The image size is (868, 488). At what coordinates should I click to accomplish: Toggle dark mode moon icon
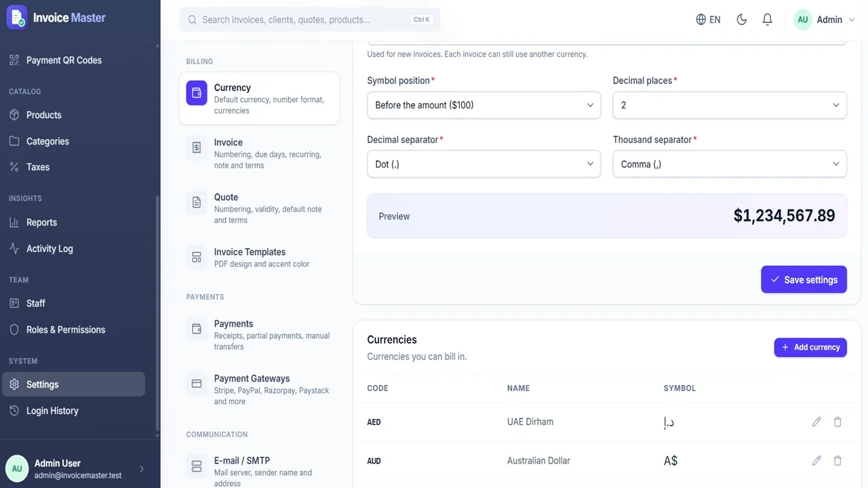tap(742, 20)
